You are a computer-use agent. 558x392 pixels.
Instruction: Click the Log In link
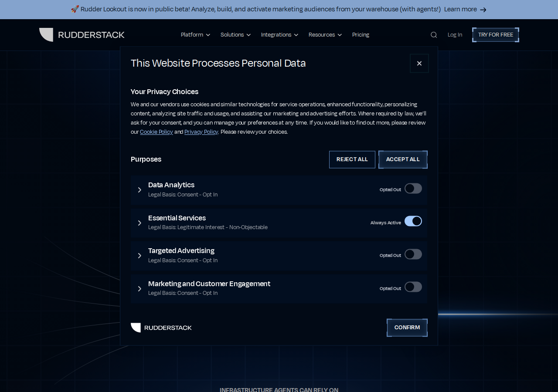tap(455, 35)
